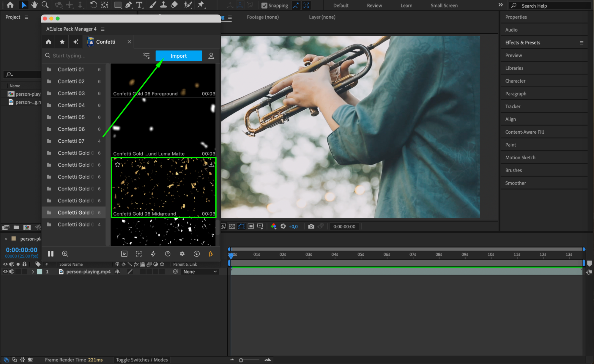
Task: Click the snapshot camera icon in viewer
Action: tap(311, 226)
